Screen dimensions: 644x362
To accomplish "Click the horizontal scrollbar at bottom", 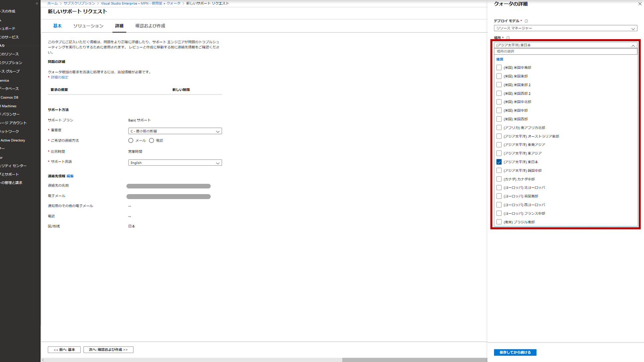I will 414,360.
